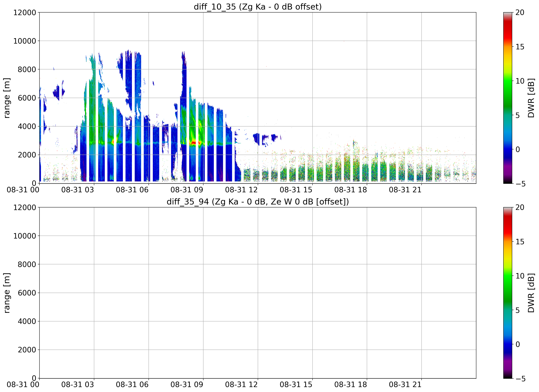Select the "range [m]" label of the diff_35_94 plot

click(7, 293)
